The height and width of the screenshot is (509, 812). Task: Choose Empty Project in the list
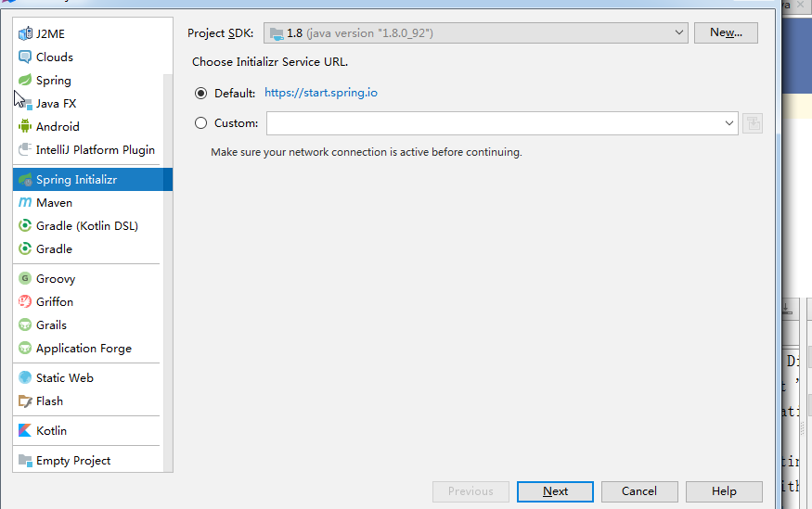(73, 461)
